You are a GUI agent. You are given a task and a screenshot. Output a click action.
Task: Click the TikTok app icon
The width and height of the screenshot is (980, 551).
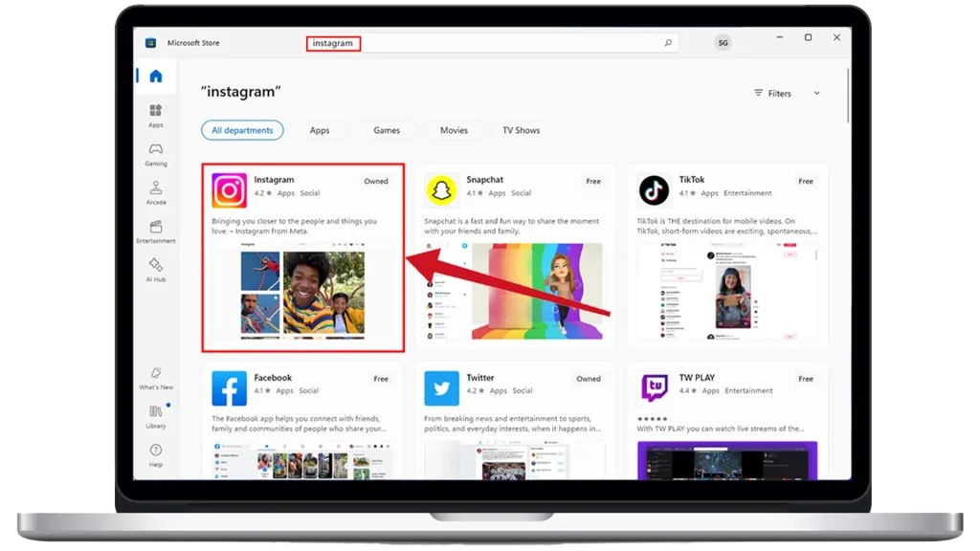click(x=654, y=190)
